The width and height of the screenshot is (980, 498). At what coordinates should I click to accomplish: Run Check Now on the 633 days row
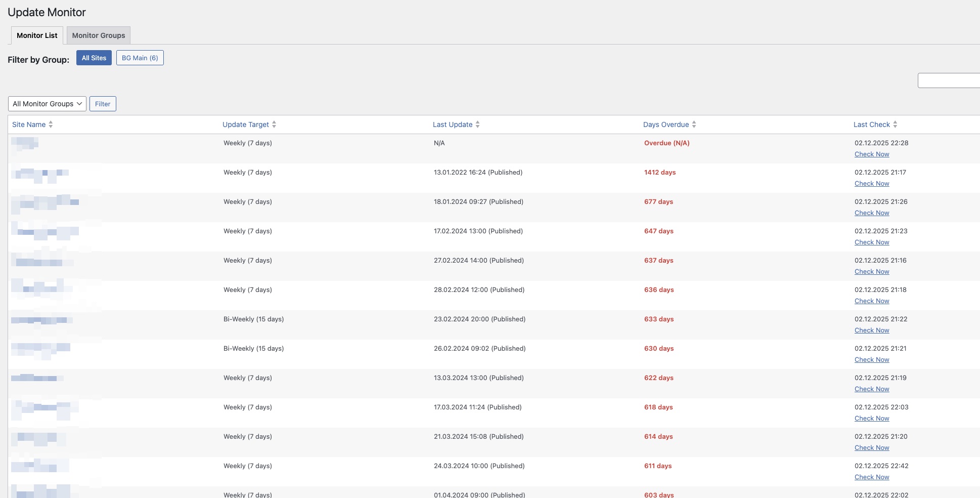click(872, 330)
